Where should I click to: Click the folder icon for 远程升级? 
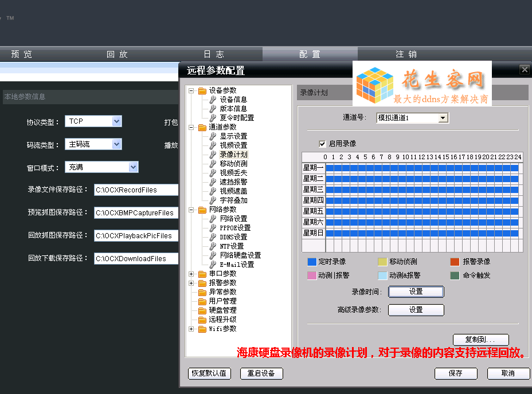202,320
